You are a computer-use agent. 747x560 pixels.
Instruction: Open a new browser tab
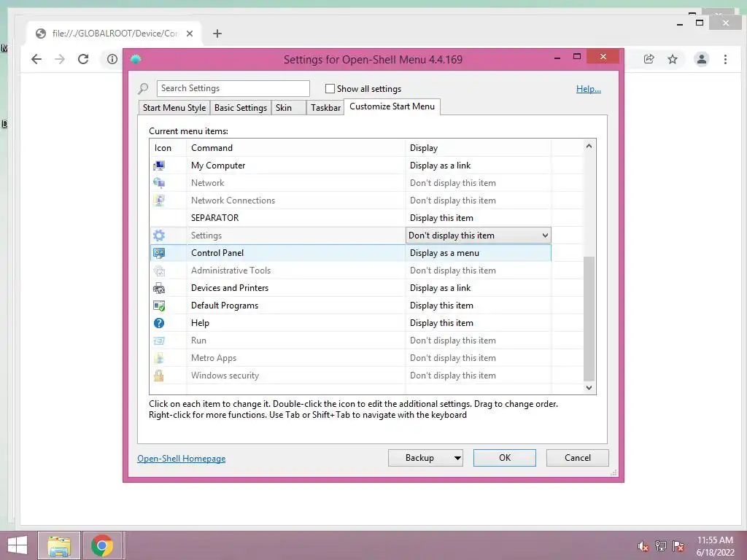pyautogui.click(x=217, y=34)
